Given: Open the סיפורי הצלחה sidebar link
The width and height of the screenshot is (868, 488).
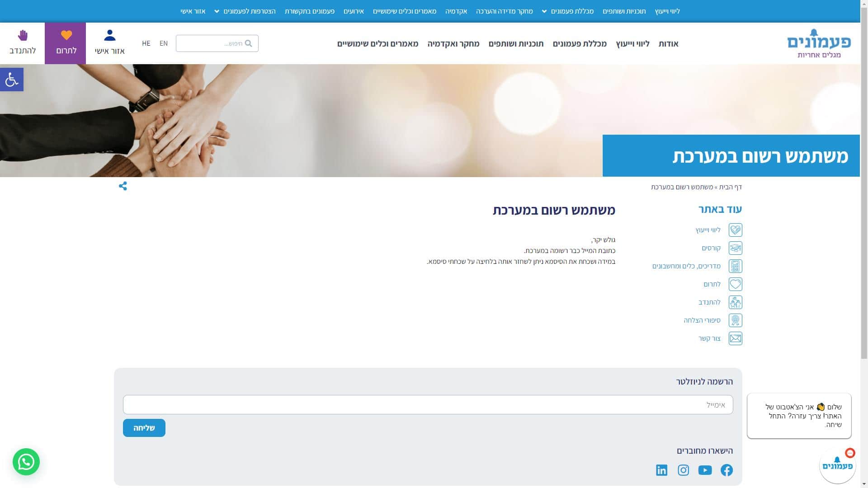Looking at the screenshot, I should tap(702, 320).
